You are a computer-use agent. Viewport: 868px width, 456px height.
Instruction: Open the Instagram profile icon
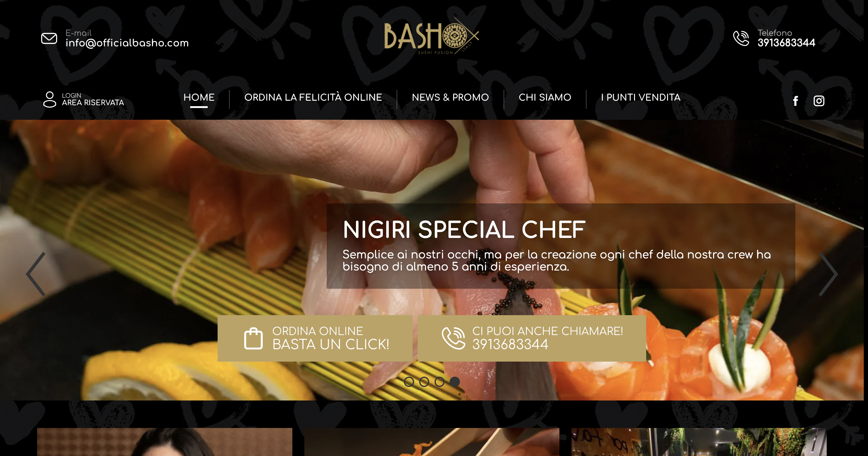tap(819, 101)
